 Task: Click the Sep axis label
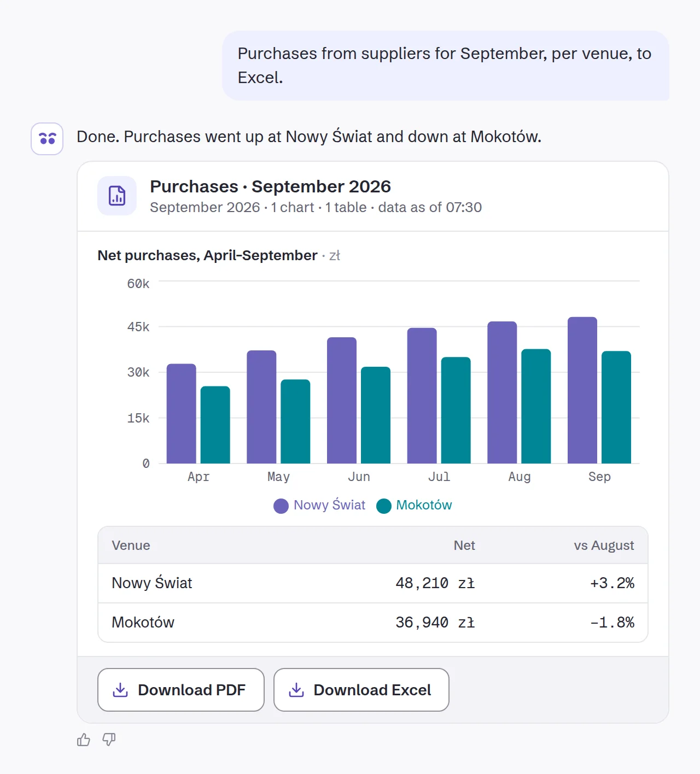599,477
